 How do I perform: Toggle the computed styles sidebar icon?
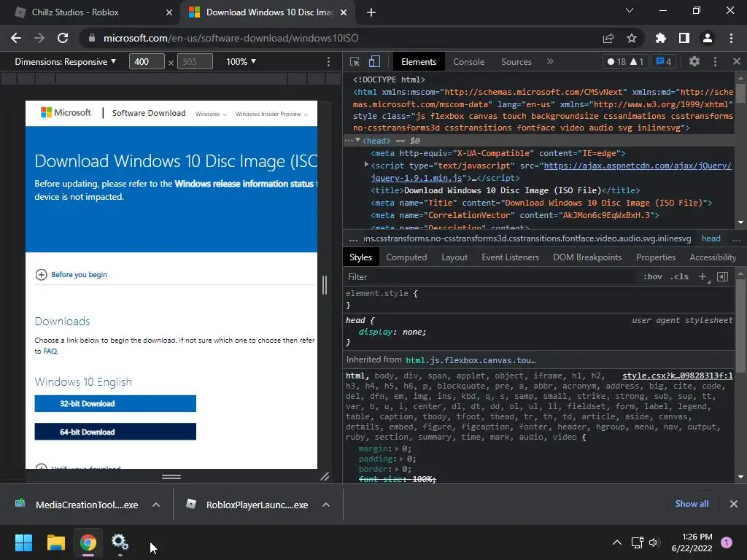(722, 276)
